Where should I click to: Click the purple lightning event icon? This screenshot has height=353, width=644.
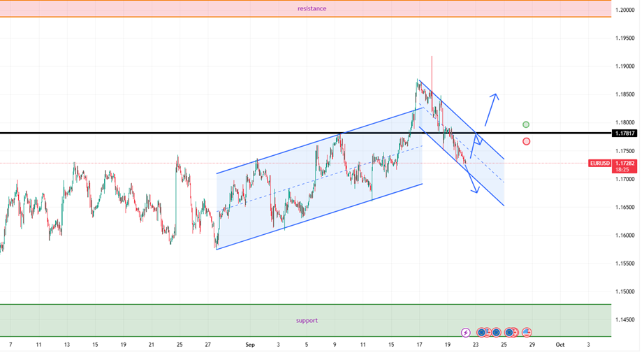(465, 332)
